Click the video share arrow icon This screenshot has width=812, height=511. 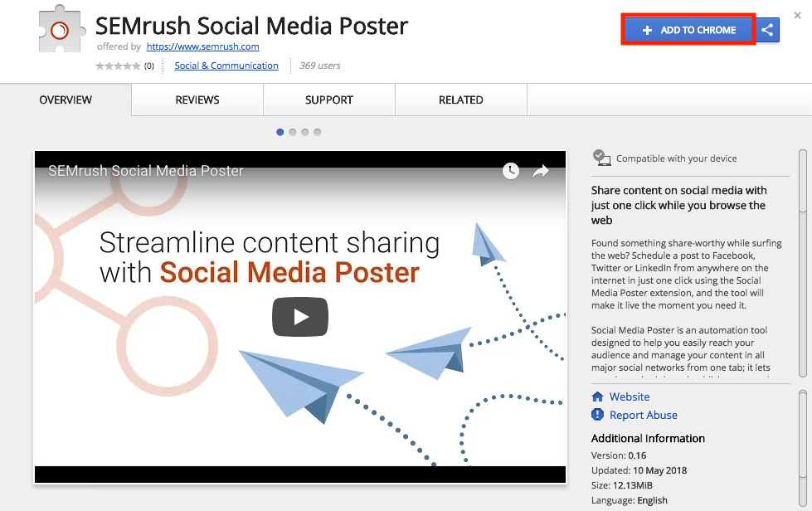tap(541, 171)
